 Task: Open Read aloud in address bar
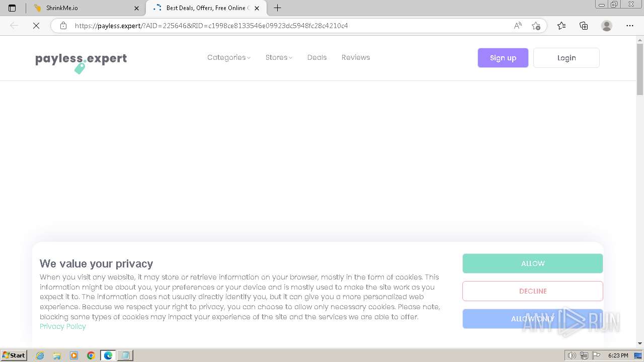(x=518, y=26)
